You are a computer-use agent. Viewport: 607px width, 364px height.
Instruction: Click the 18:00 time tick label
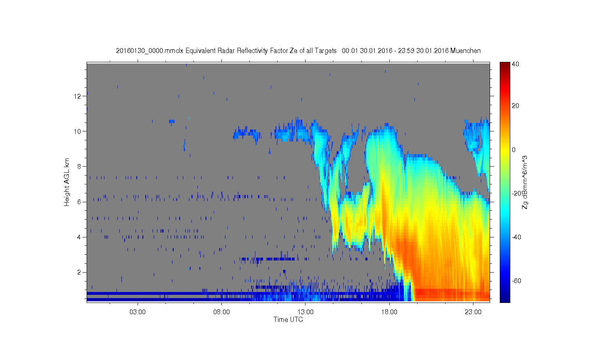point(390,312)
